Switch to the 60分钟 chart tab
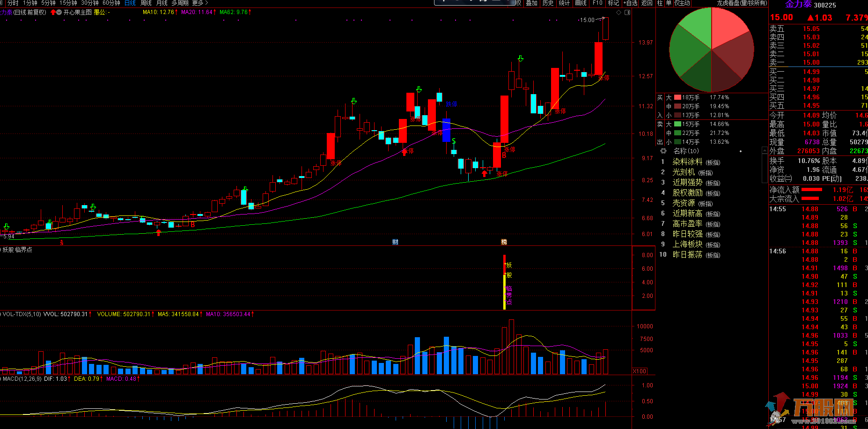Screen dimensions: 868x429 click(111, 3)
